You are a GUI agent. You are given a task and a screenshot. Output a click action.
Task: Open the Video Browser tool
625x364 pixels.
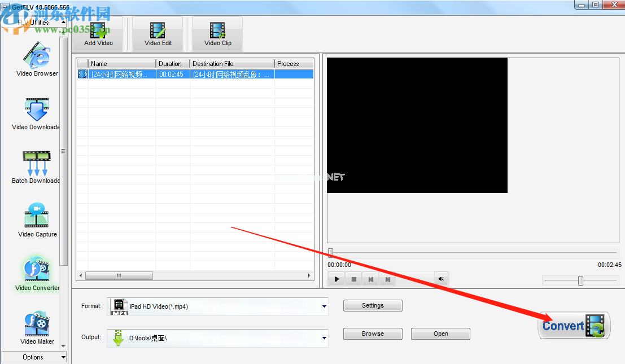37,59
